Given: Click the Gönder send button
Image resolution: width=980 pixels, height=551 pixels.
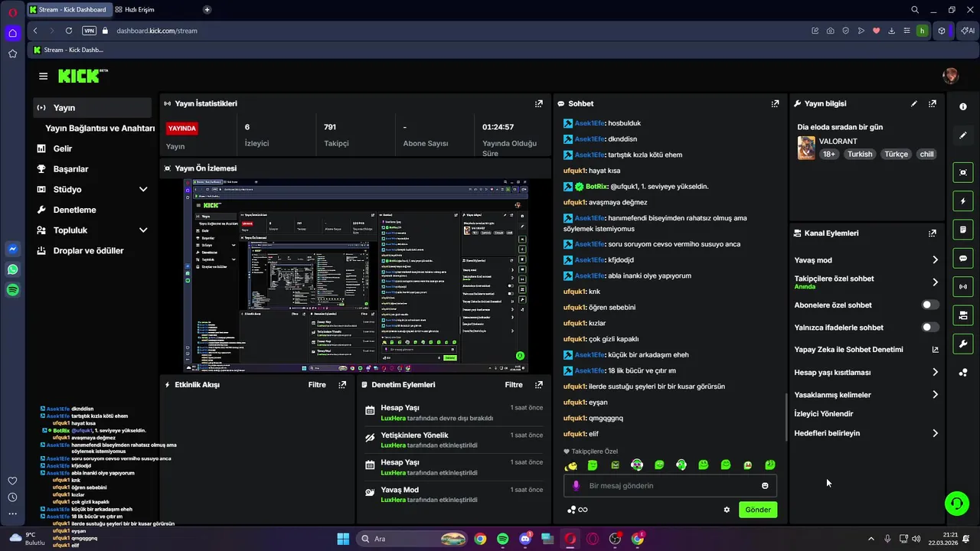Looking at the screenshot, I should coord(758,510).
